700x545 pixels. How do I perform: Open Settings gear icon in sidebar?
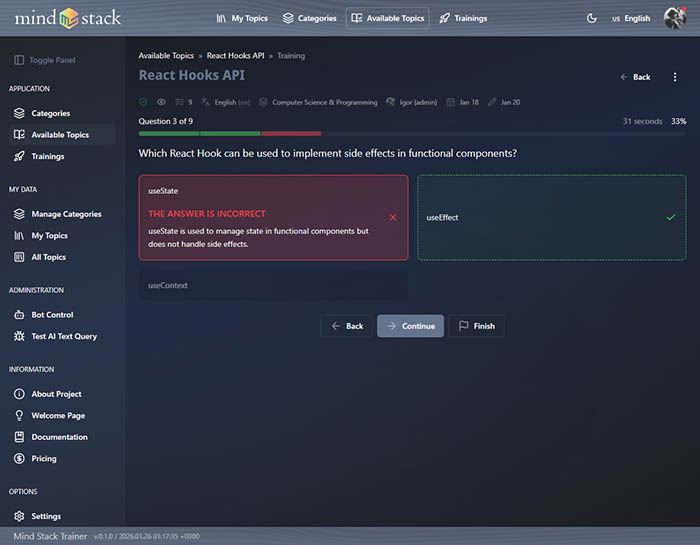[20, 516]
